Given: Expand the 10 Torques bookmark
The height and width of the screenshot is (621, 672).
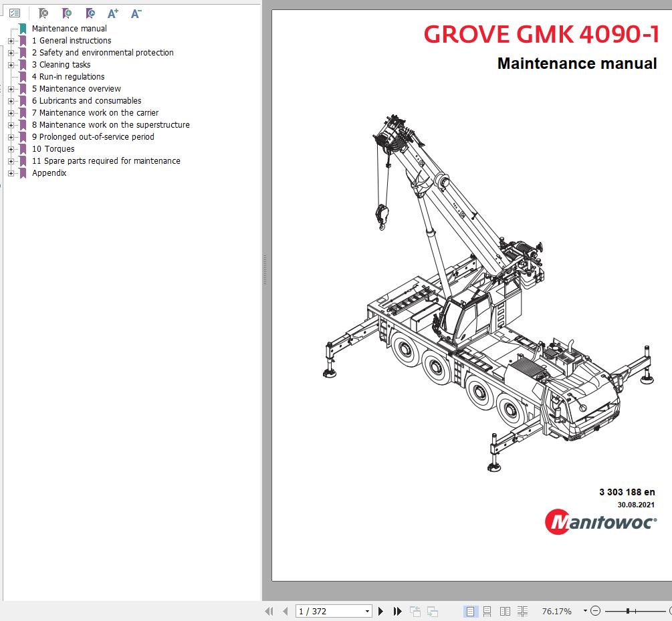Looking at the screenshot, I should point(11,149).
